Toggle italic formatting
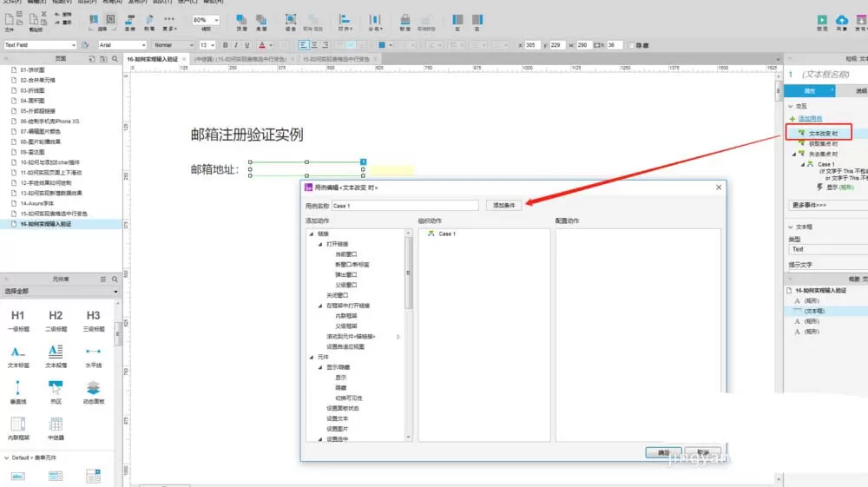Image resolution: width=868 pixels, height=487 pixels. click(x=236, y=45)
